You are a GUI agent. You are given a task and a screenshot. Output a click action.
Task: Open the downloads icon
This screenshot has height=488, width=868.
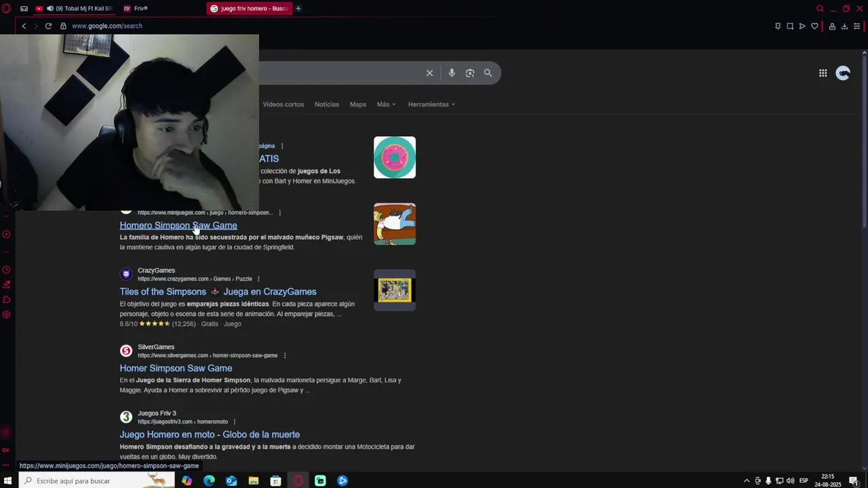point(844,26)
